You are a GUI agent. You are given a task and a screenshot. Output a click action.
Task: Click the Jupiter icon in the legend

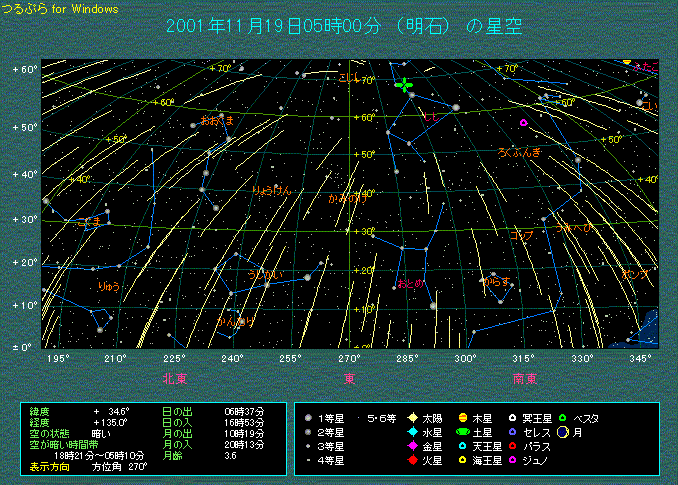click(x=464, y=417)
